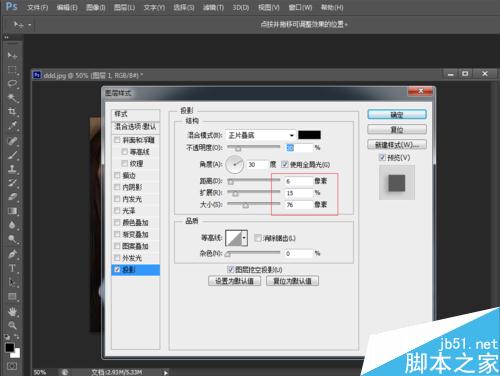Select the Move tool in the toolbox
Screen dimensions: 500x376
tap(12, 55)
